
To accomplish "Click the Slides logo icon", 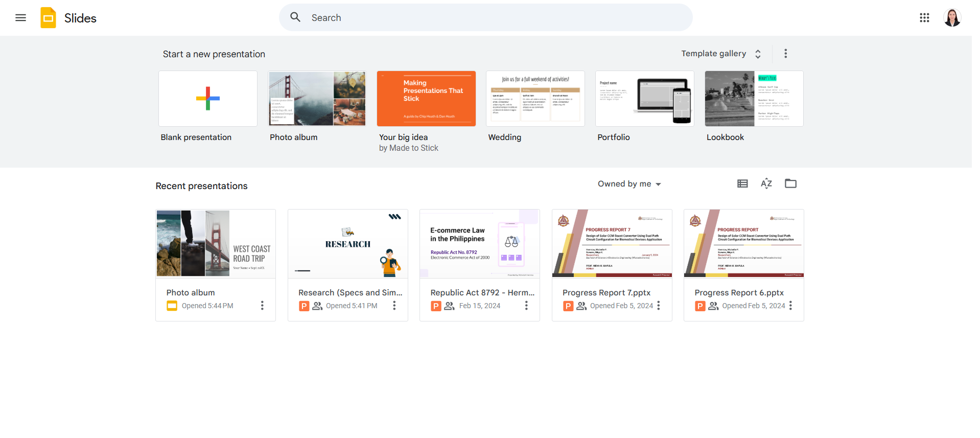I will [48, 18].
